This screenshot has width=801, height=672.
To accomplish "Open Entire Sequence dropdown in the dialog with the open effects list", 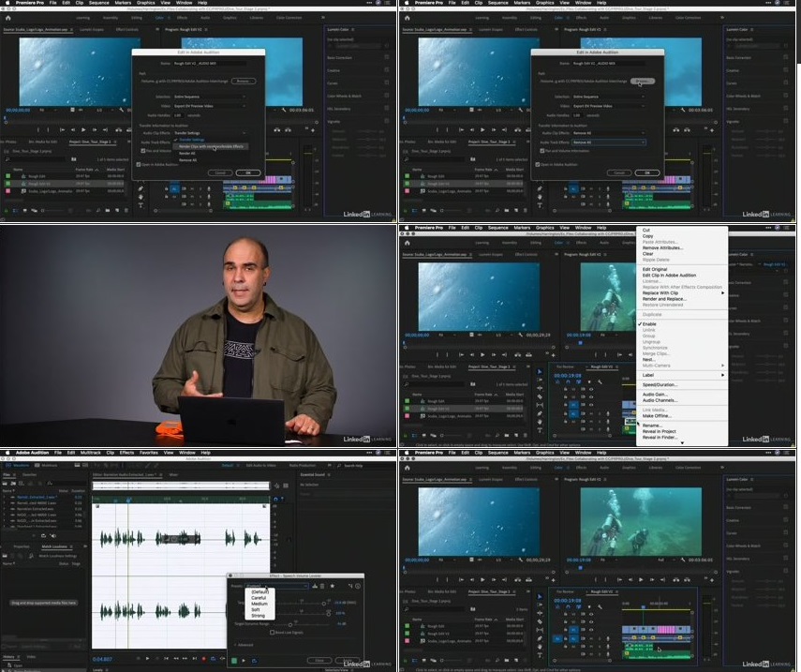I will click(x=210, y=97).
